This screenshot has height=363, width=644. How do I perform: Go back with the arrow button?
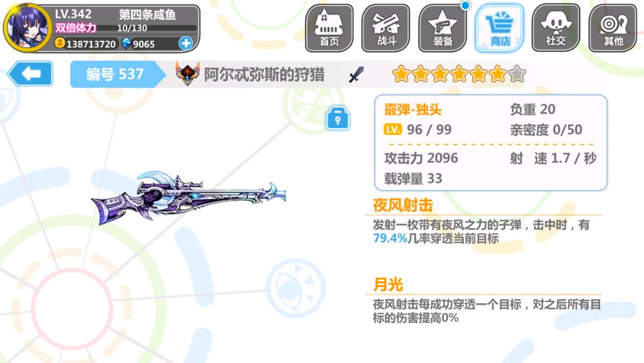30,73
